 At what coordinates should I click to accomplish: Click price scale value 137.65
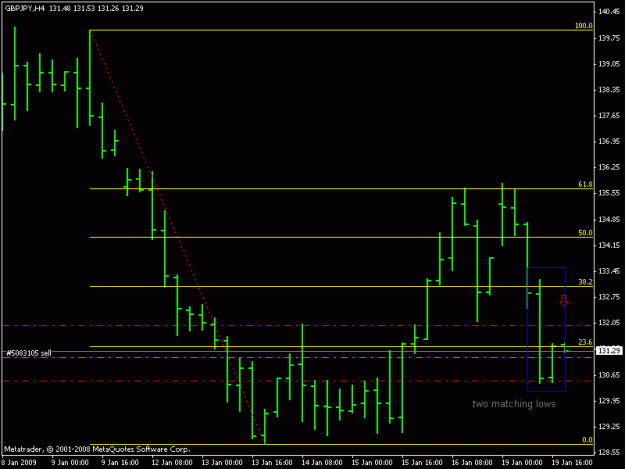pyautogui.click(x=609, y=116)
